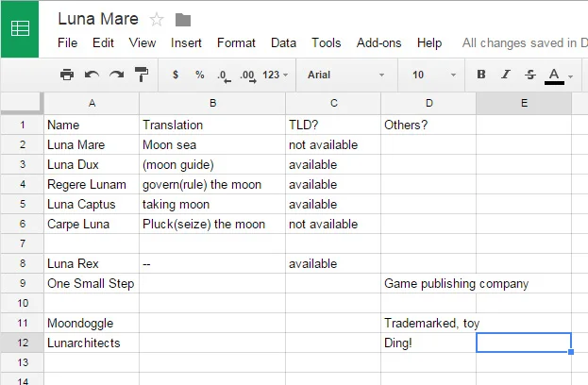The image size is (588, 385).
Task: Open the 123 more formats dropdown
Action: (x=276, y=75)
